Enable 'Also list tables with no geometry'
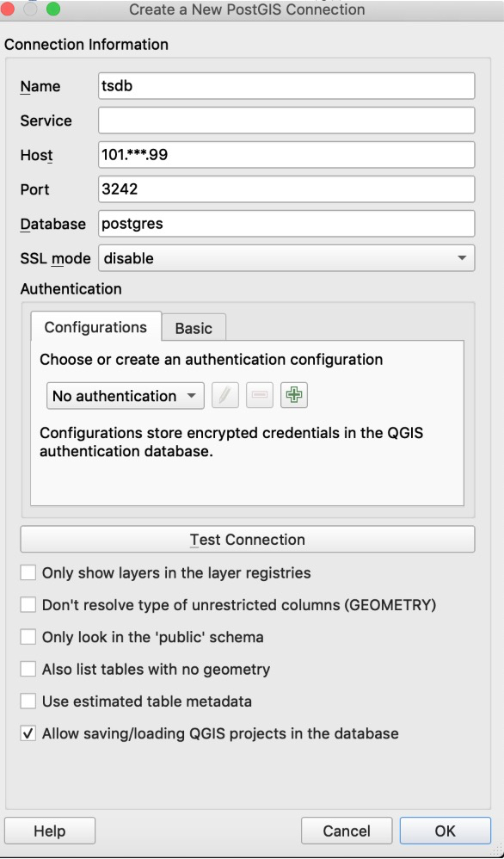This screenshot has width=504, height=859. point(28,669)
